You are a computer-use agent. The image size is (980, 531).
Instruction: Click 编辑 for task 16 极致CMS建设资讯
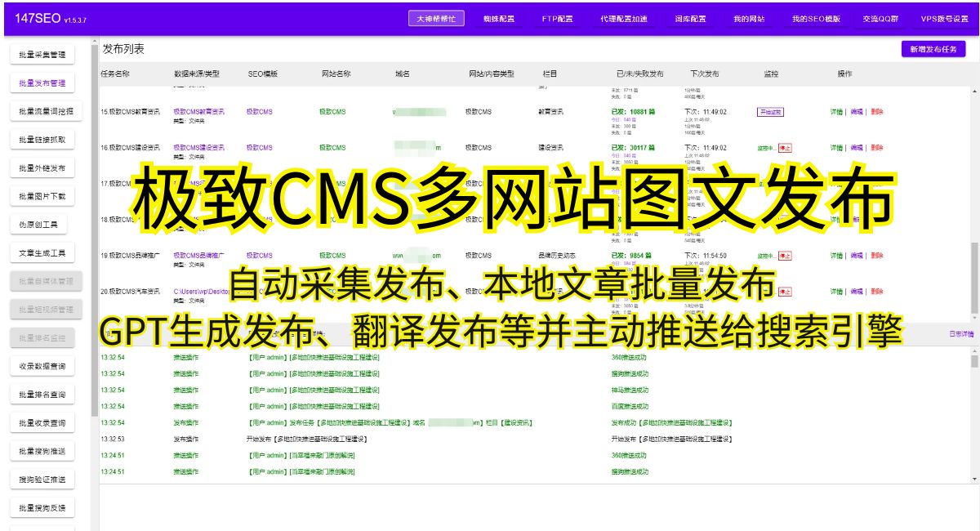(856, 148)
